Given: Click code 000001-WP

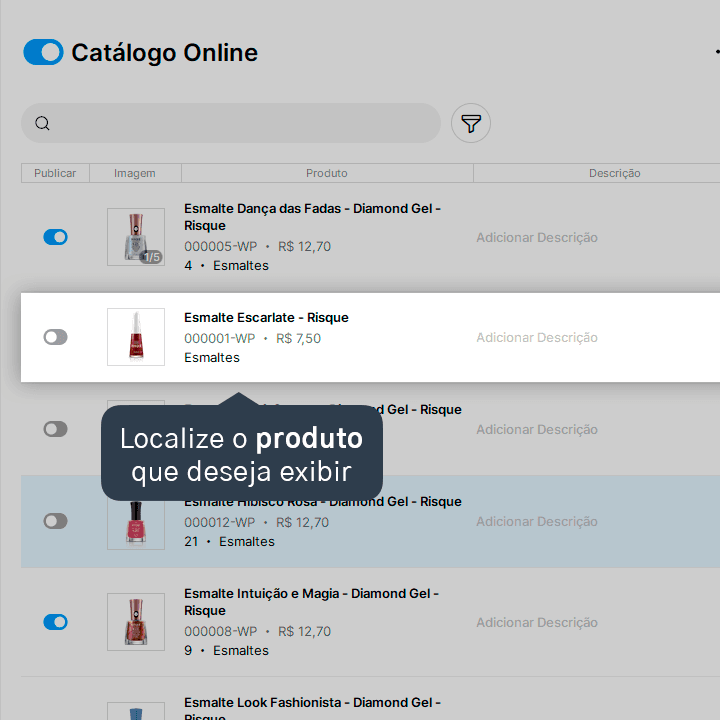Looking at the screenshot, I should click(x=219, y=338).
